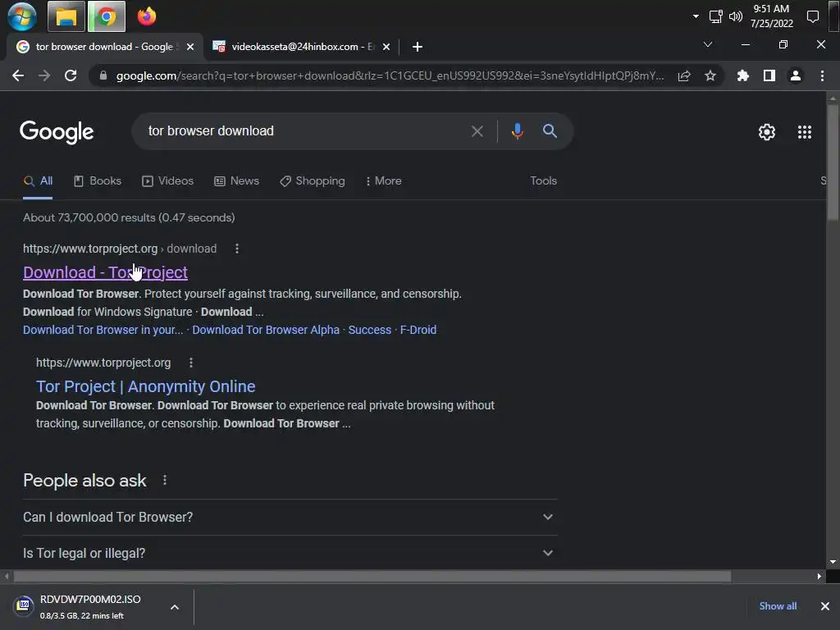Expand "Can I download Tor Browser?" question
The width and height of the screenshot is (840, 630).
point(290,517)
